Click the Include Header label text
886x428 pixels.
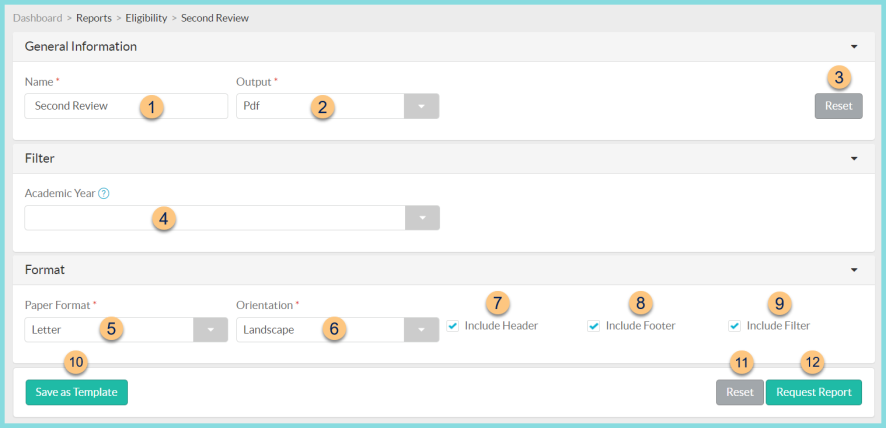[501, 326]
